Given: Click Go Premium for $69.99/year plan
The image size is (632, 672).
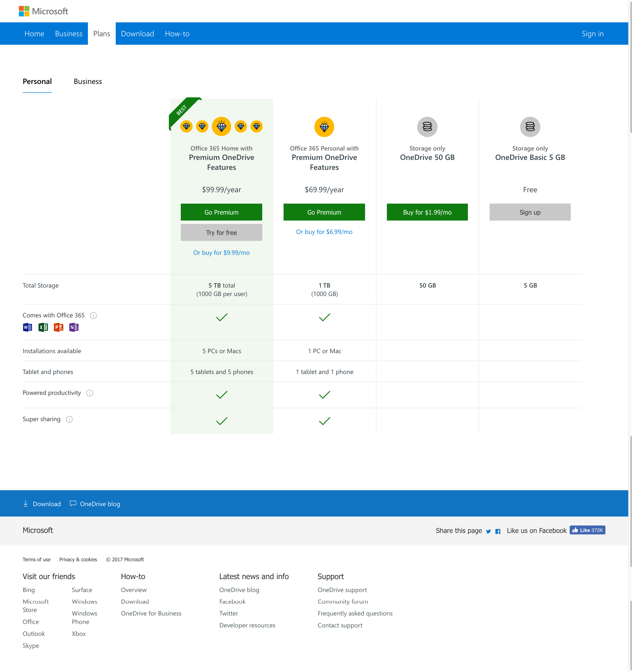Looking at the screenshot, I should point(324,212).
